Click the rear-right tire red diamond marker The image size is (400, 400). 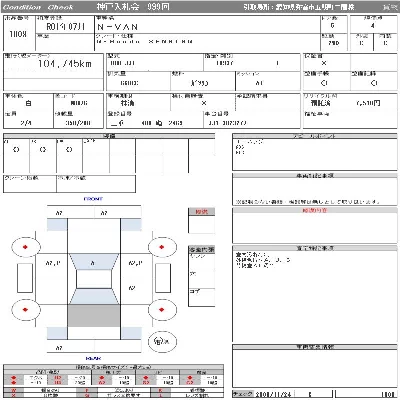pyautogui.click(x=162, y=310)
